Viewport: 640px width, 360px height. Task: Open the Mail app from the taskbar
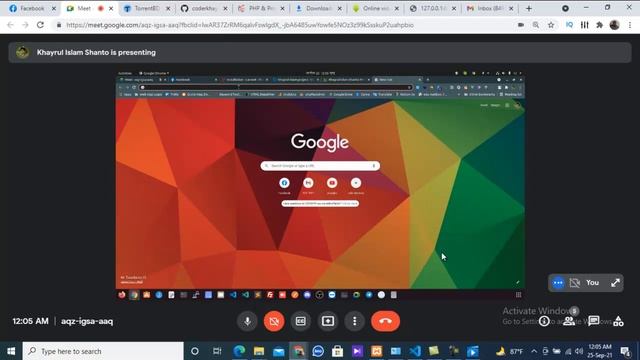[278, 351]
